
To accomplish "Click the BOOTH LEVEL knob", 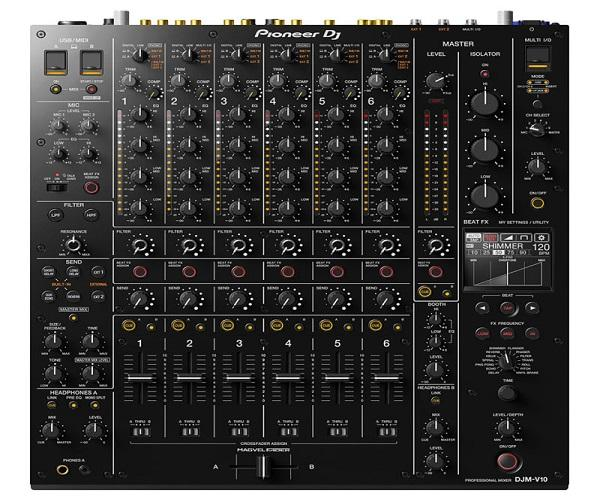I will (435, 369).
